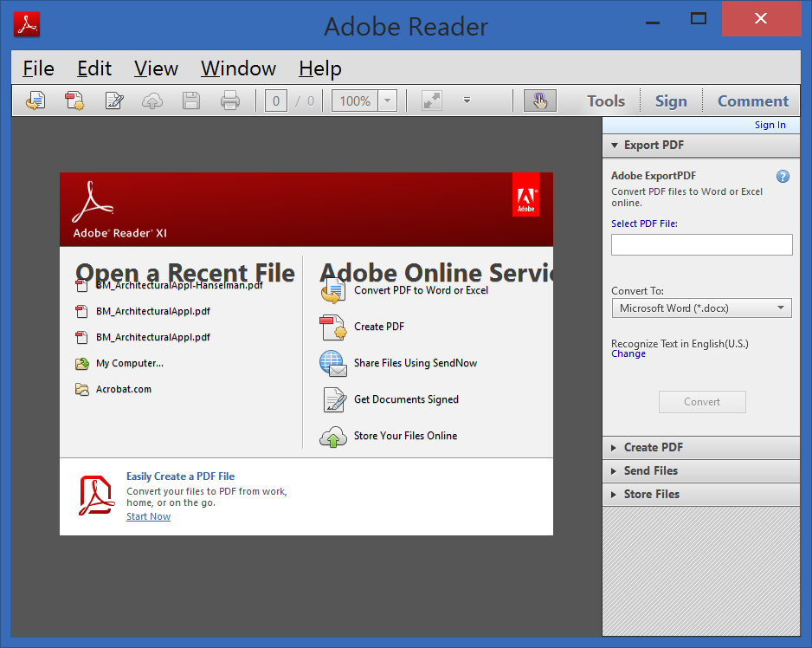The height and width of the screenshot is (648, 812).
Task: Click the printer icon in toolbar
Action: (229, 101)
